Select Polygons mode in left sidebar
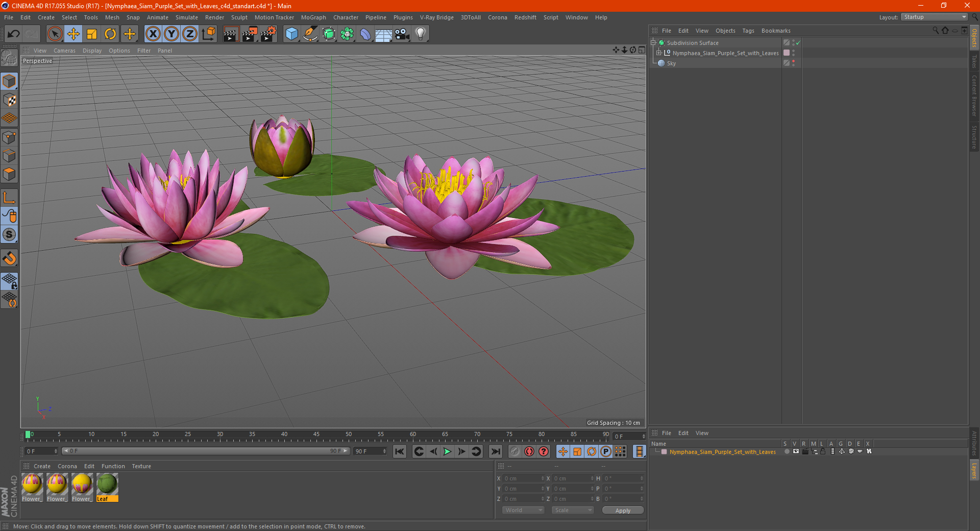Viewport: 980px width, 531px height. [x=9, y=174]
